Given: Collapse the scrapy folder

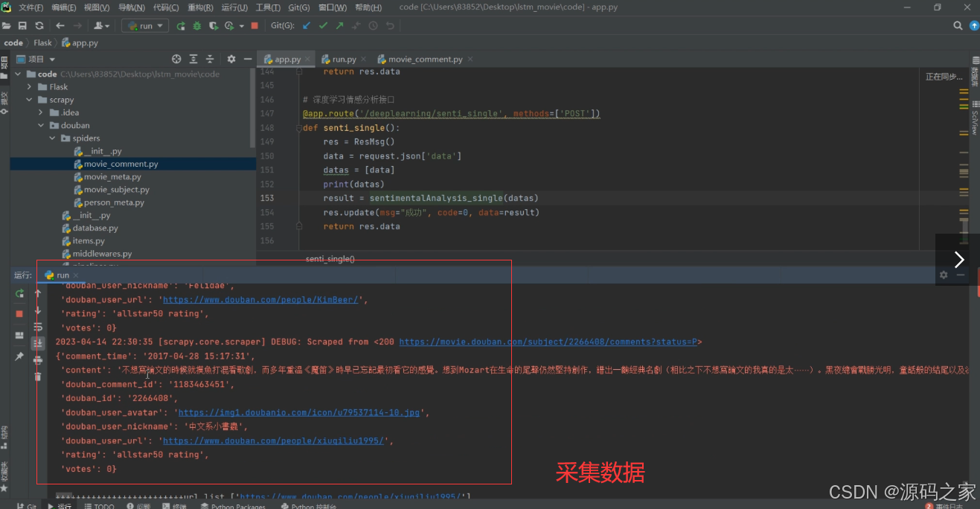Looking at the screenshot, I should click(x=29, y=100).
